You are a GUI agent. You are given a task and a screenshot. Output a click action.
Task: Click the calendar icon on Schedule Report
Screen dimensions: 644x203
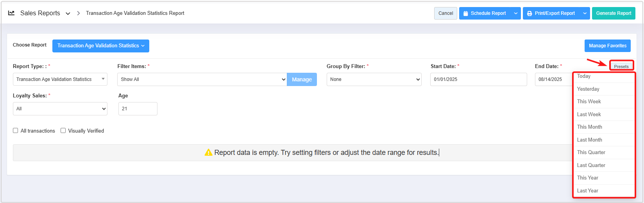[465, 13]
